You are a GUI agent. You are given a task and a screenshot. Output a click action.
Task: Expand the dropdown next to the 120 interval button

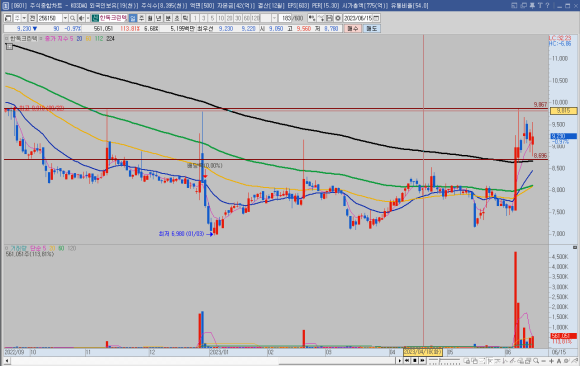point(274,18)
